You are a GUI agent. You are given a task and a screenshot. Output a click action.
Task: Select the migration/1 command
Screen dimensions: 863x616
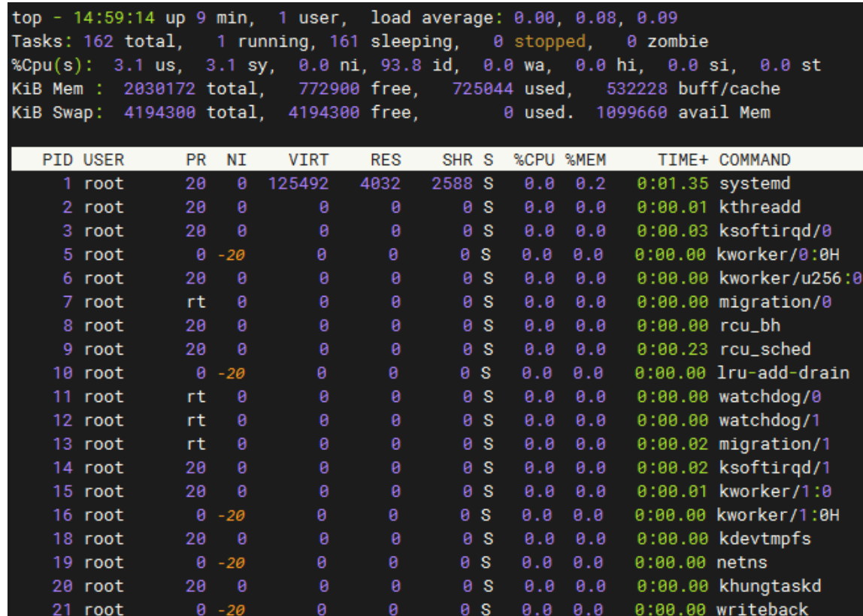[x=774, y=444]
